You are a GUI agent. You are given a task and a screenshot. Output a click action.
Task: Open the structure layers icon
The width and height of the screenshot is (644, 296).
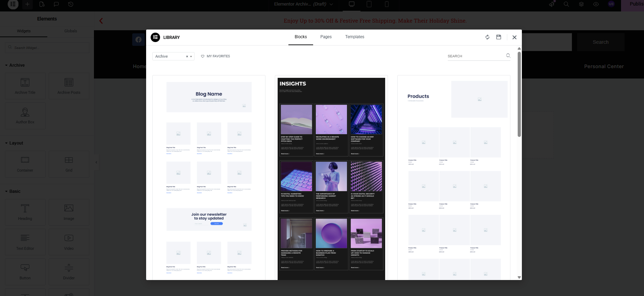tap(581, 4)
